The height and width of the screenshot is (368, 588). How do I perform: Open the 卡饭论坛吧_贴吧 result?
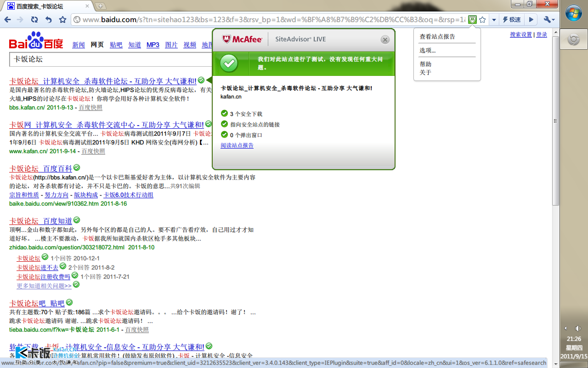(37, 304)
